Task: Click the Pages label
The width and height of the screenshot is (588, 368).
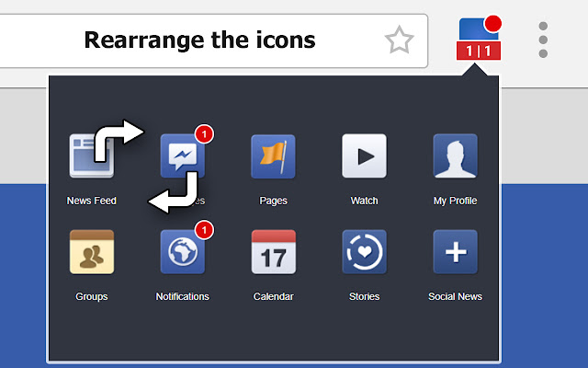Action: 274,201
